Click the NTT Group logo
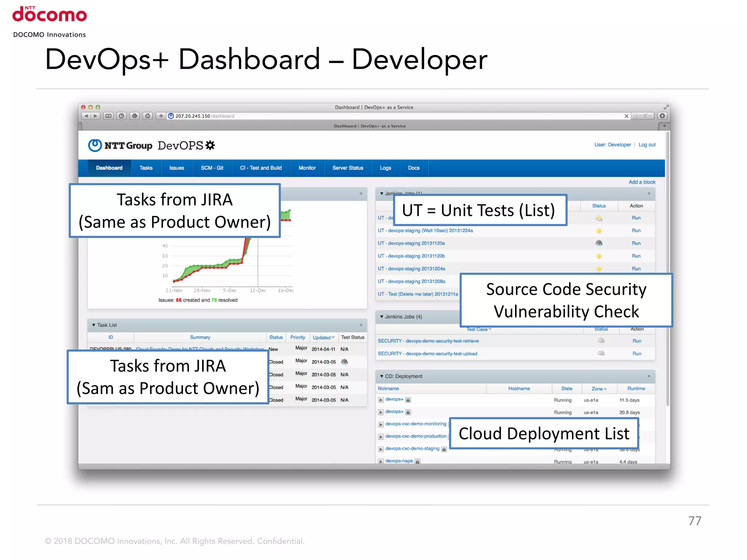The image size is (747, 560). [x=120, y=145]
